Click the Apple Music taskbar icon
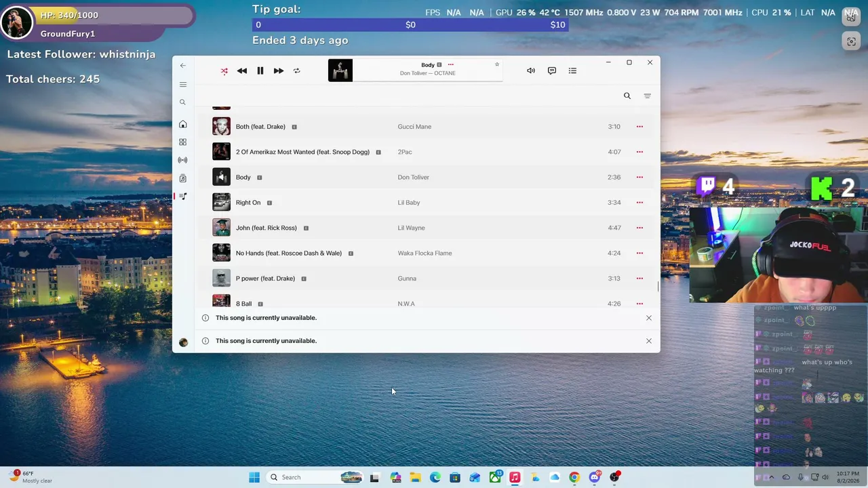The width and height of the screenshot is (868, 488). click(x=515, y=477)
